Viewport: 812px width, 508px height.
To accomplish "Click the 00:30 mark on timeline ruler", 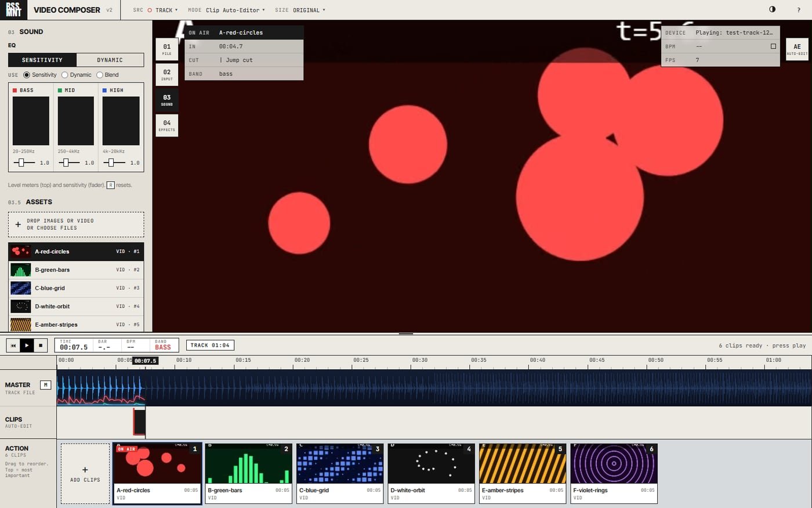I will tap(420, 360).
